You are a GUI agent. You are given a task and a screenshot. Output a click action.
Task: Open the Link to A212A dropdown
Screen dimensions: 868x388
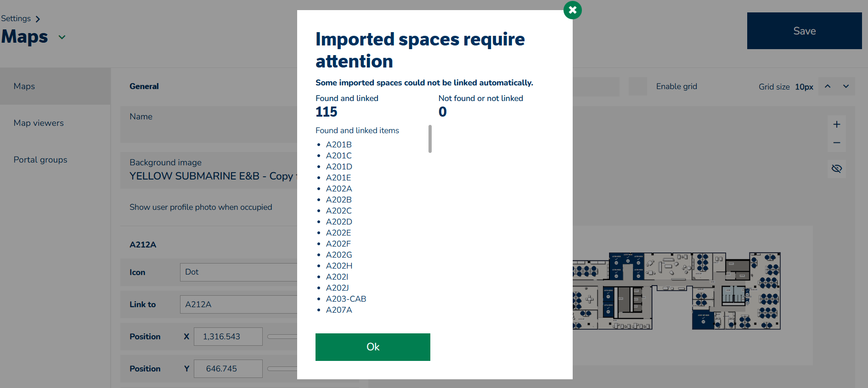click(239, 304)
